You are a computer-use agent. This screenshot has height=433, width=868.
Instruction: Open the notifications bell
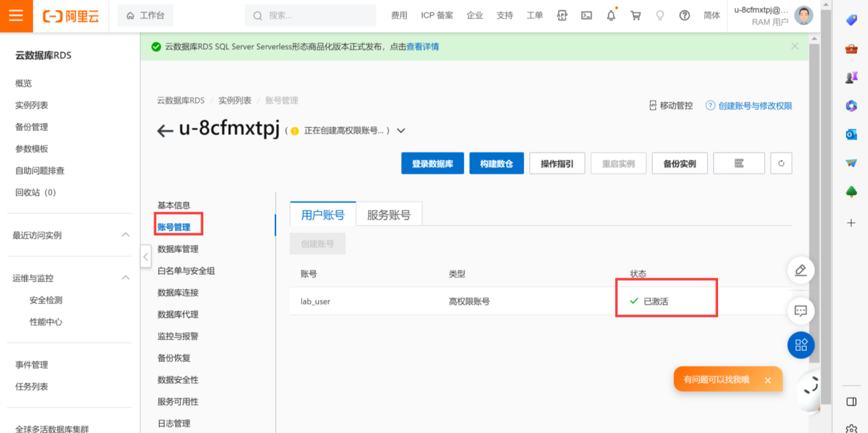tap(611, 15)
